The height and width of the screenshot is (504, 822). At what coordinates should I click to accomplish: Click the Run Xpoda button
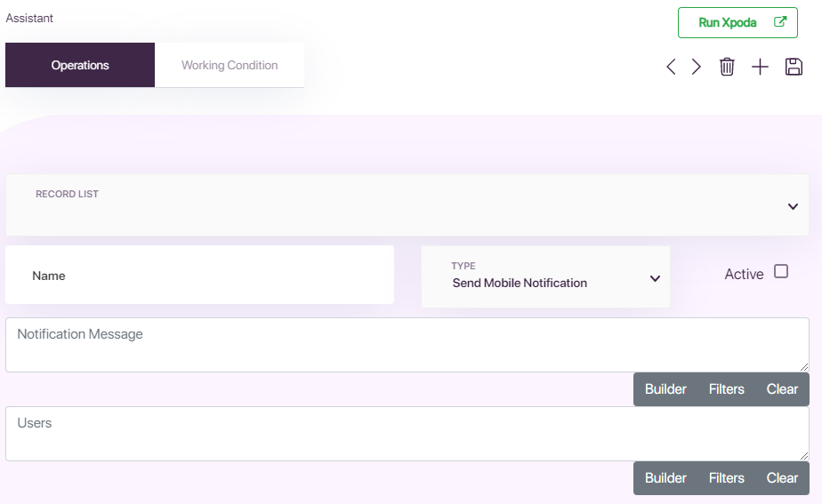coord(737,22)
